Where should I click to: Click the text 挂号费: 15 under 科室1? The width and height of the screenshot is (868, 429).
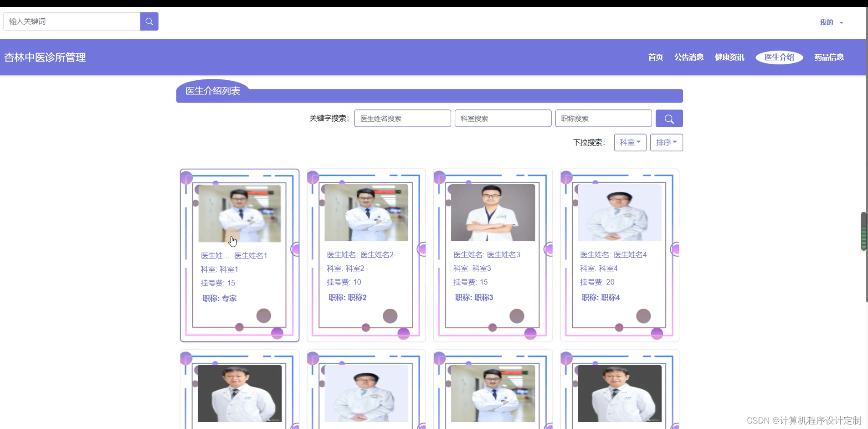point(218,283)
